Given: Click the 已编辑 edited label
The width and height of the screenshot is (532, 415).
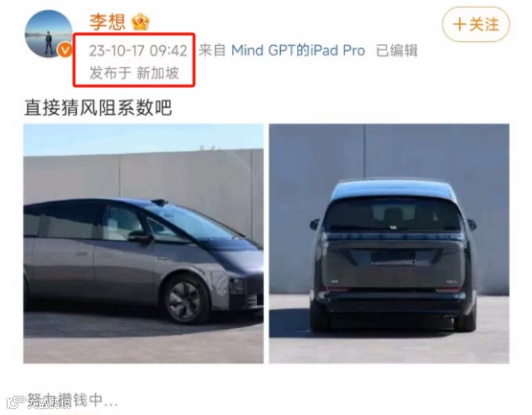Looking at the screenshot, I should pyautogui.click(x=397, y=51).
